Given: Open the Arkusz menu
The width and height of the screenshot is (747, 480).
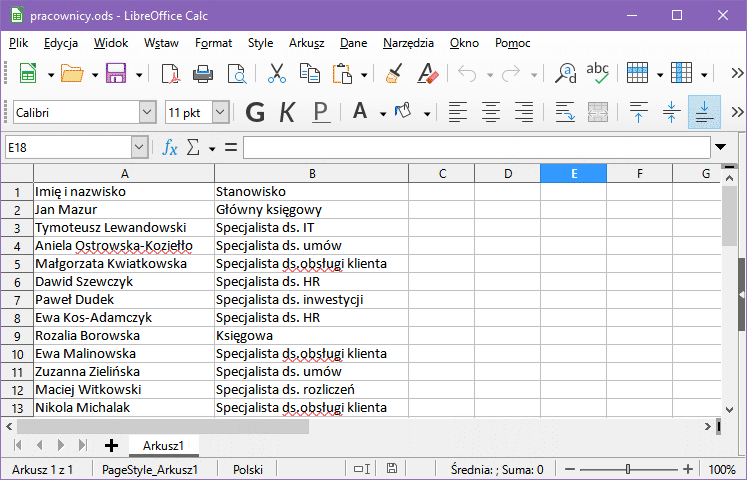Looking at the screenshot, I should 306,43.
